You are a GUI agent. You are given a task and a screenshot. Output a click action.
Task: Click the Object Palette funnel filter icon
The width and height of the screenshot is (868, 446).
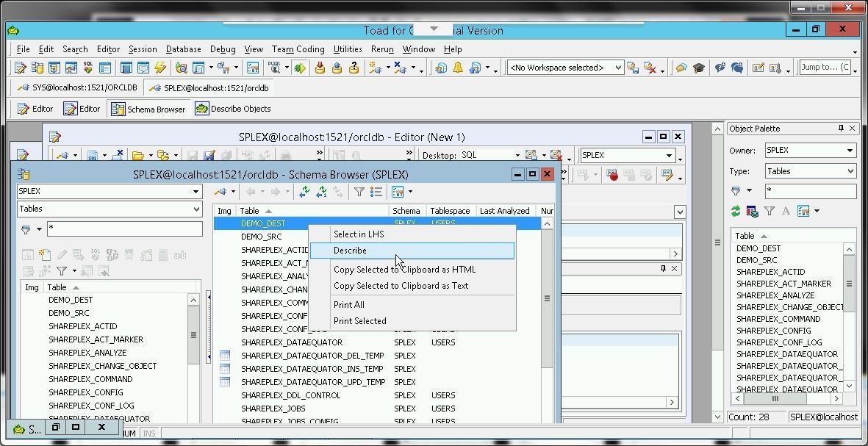click(x=769, y=211)
